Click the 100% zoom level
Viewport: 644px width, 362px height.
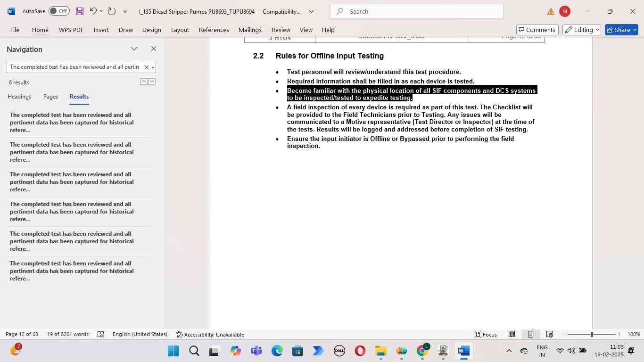pyautogui.click(x=634, y=334)
